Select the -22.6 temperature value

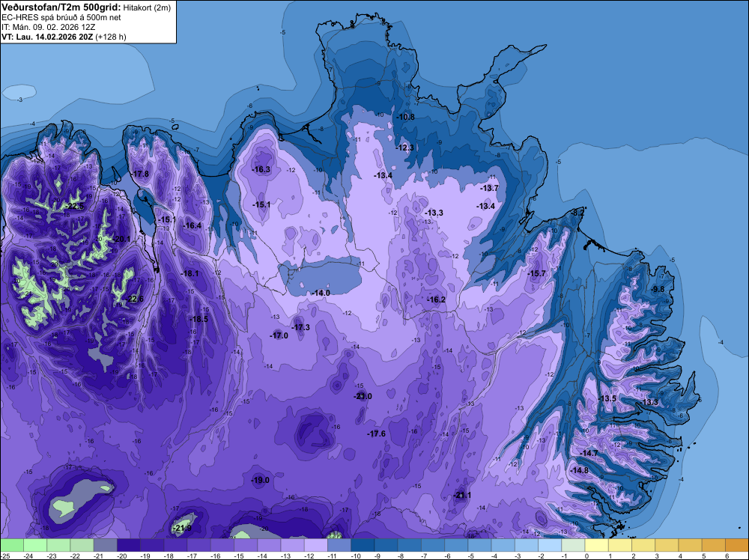pos(135,299)
